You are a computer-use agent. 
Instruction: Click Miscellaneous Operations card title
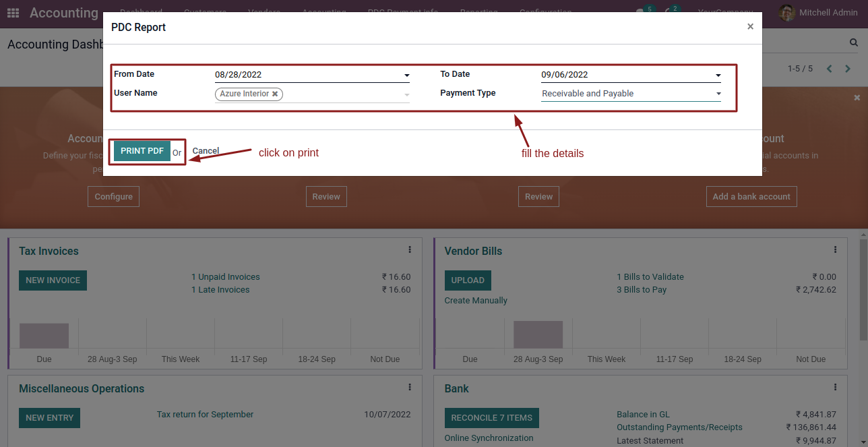pos(82,388)
